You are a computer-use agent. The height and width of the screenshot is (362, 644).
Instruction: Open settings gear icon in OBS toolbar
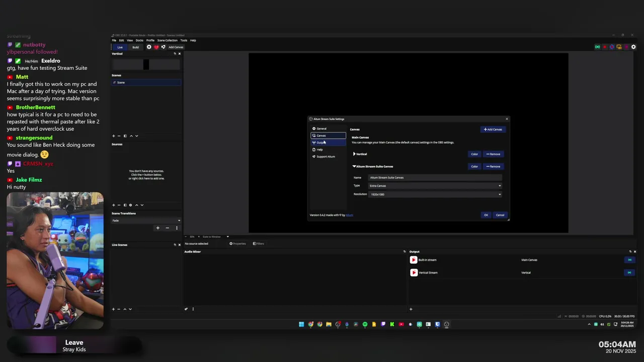[x=149, y=47]
